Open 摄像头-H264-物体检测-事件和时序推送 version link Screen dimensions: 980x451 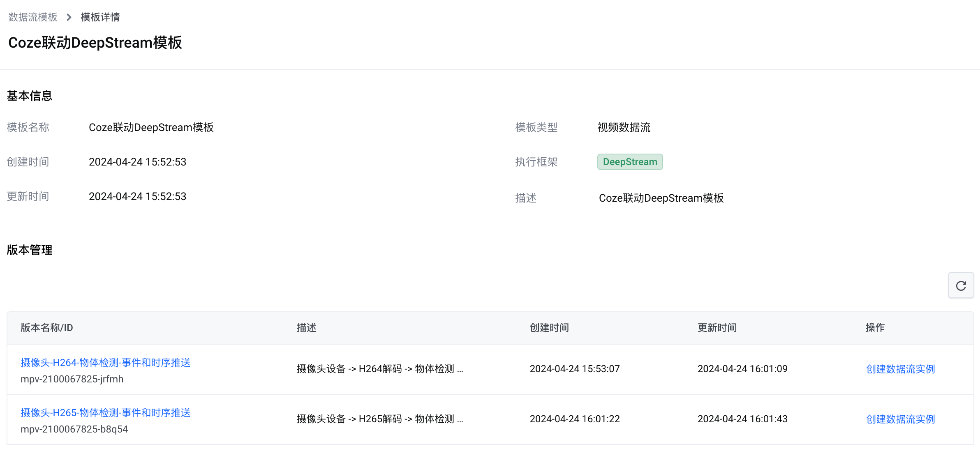tap(106, 363)
